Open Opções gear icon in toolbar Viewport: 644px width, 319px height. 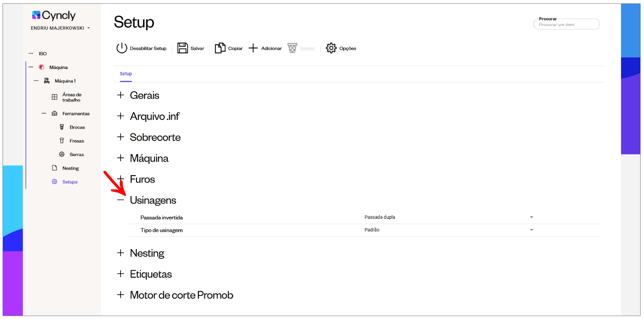(331, 48)
